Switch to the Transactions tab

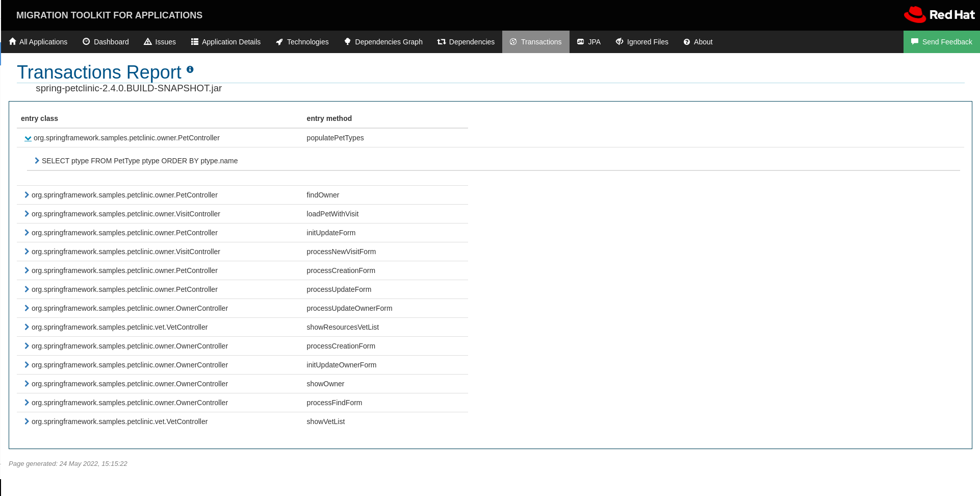tap(535, 41)
